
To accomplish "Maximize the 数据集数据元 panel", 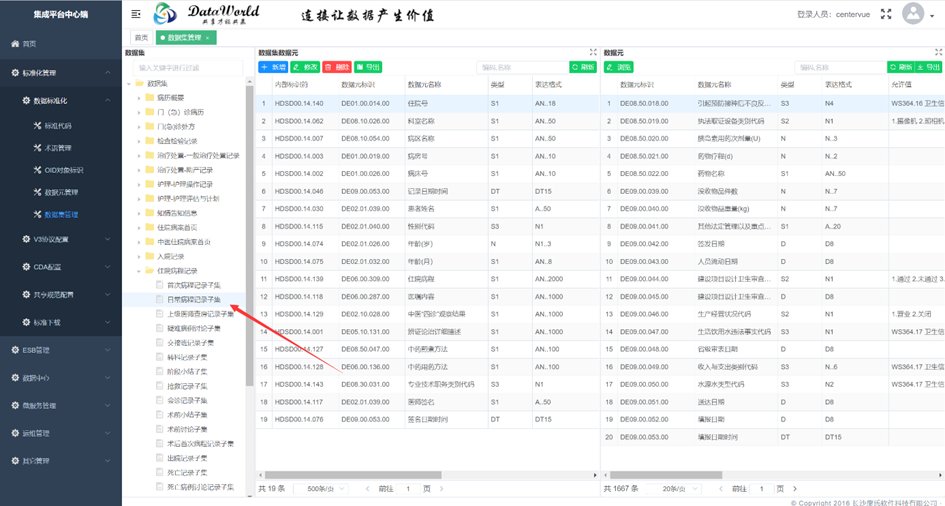I will pyautogui.click(x=593, y=53).
